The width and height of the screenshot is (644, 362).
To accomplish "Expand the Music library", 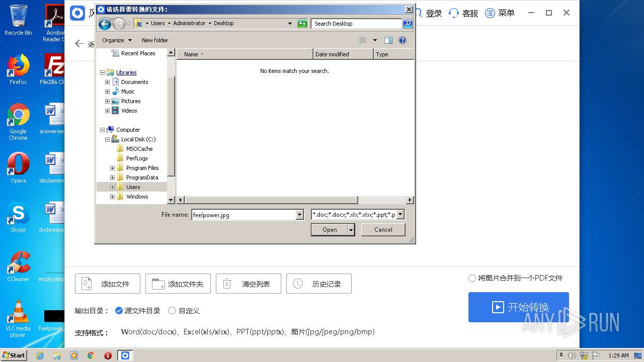I will tap(107, 92).
